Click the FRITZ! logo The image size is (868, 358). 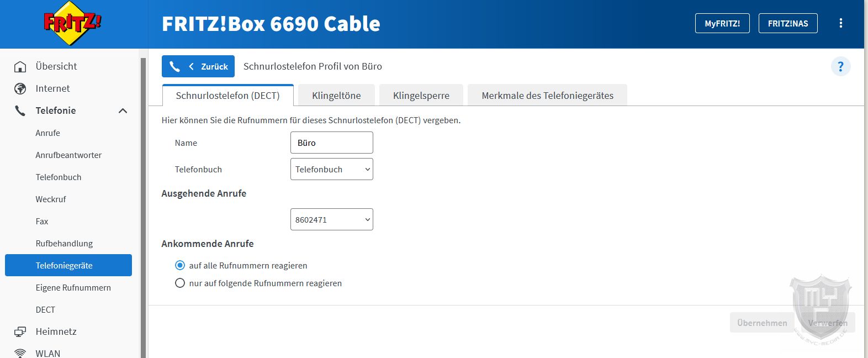pyautogui.click(x=72, y=23)
